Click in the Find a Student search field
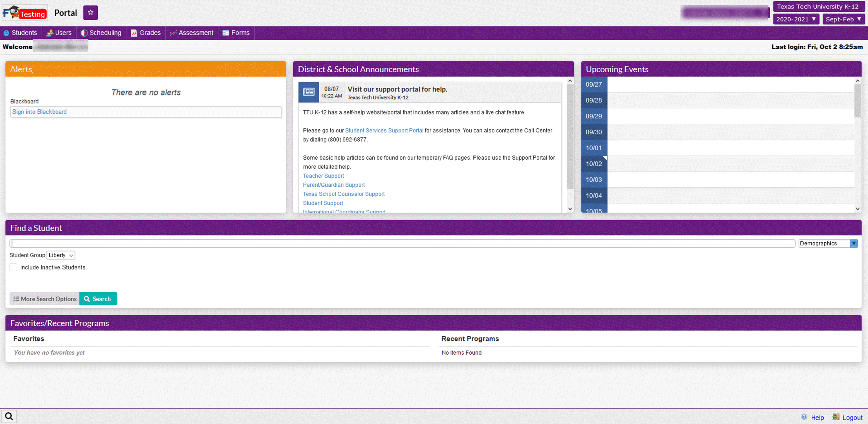This screenshot has height=424, width=868. [402, 243]
